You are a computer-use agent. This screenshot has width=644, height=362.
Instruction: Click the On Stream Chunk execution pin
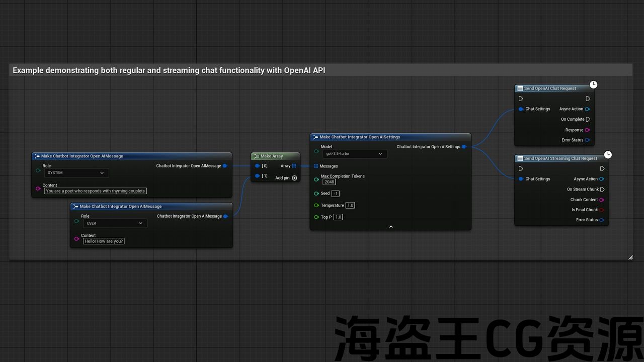click(x=602, y=190)
